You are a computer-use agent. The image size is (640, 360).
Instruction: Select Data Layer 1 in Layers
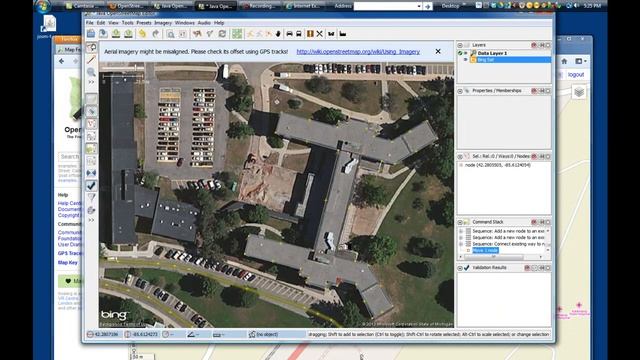(492, 53)
